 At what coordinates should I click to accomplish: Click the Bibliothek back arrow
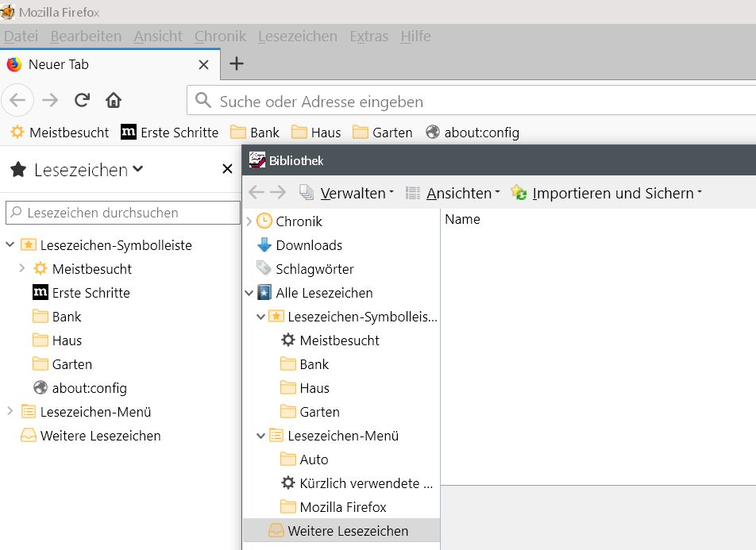point(256,192)
